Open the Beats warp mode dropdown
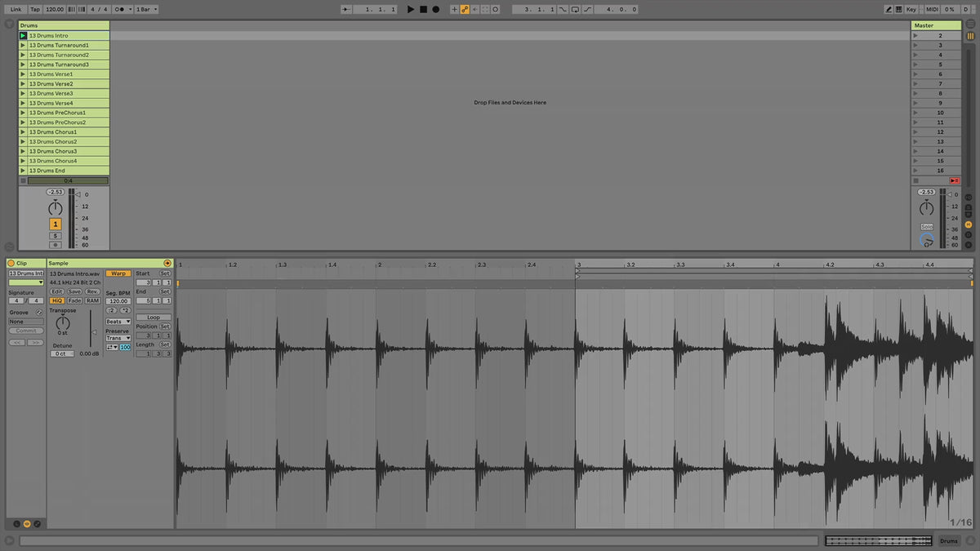This screenshot has height=551, width=980. click(x=118, y=322)
